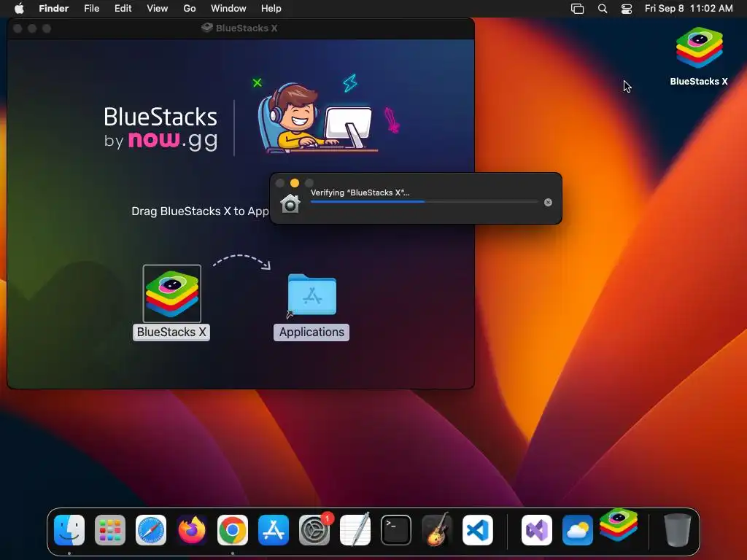This screenshot has width=747, height=560.
Task: Open the Edit menu
Action: pos(123,8)
